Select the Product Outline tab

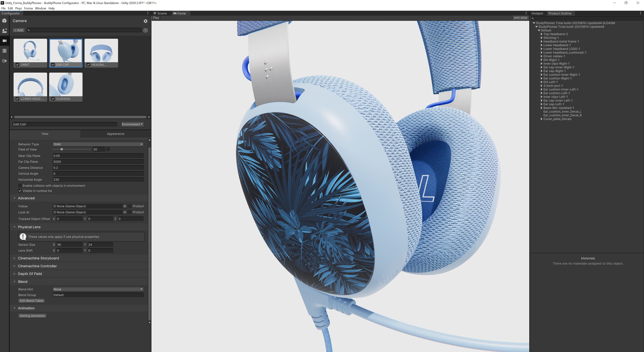[560, 13]
